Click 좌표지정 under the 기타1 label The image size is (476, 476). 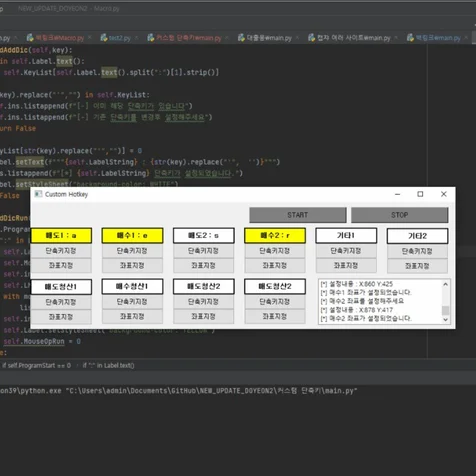click(346, 265)
